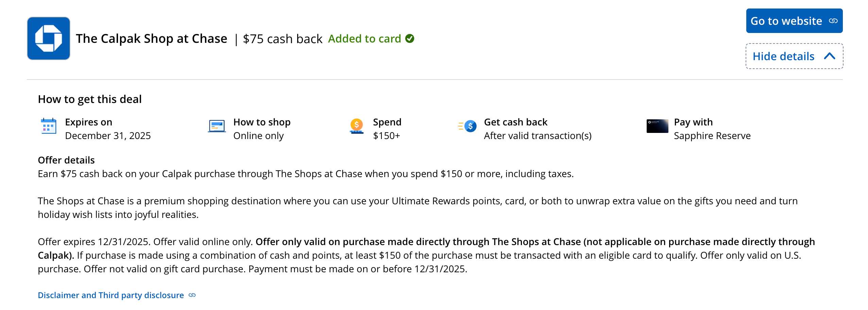Click the link icon after Disclaimer disclosure
Screen dimensions: 868x310
[x=191, y=295]
